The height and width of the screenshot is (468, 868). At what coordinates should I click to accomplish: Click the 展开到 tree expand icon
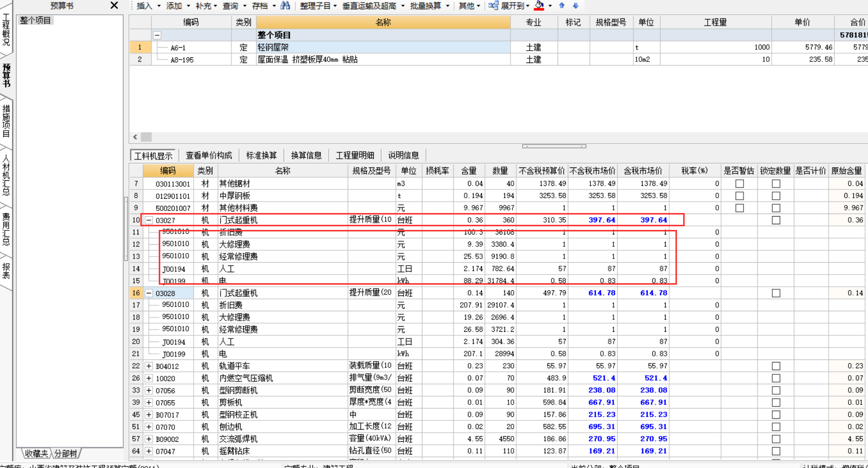click(493, 6)
